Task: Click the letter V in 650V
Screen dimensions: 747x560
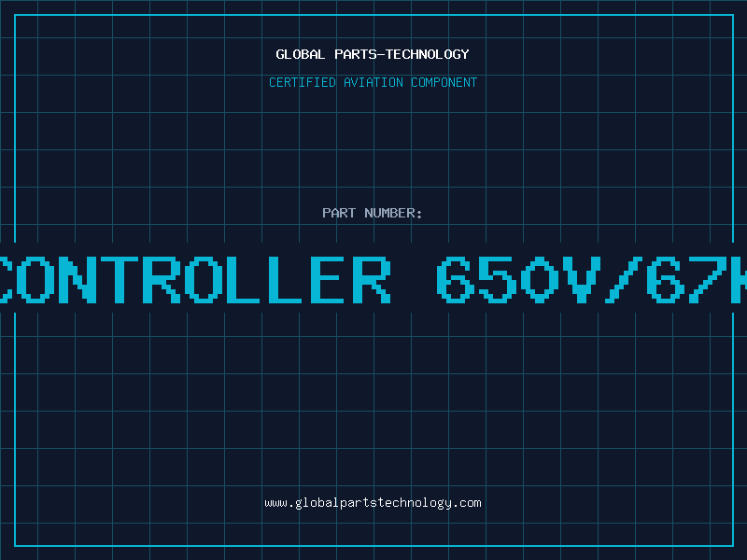Action: (x=582, y=280)
